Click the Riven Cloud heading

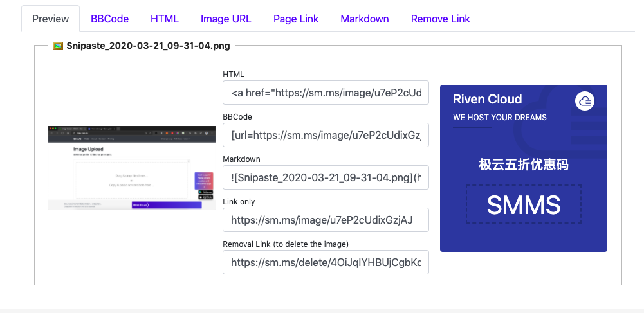488,99
